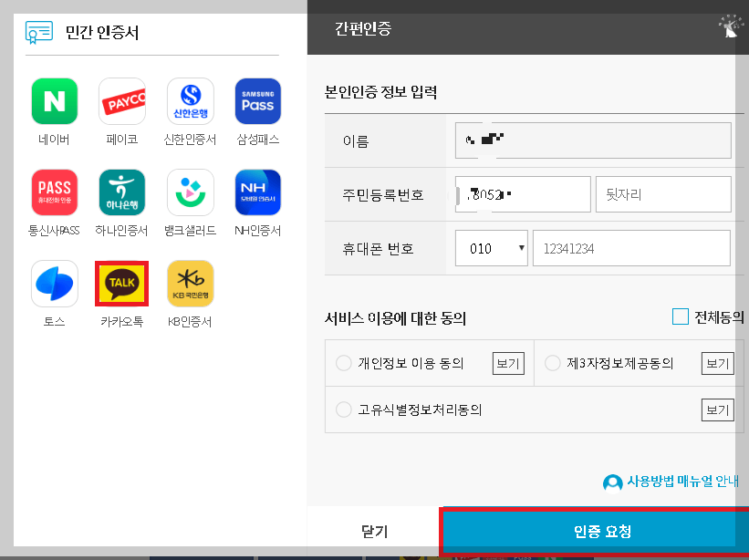749x560 pixels.
Task: Select the Toss (토스) icon
Action: pyautogui.click(x=55, y=284)
